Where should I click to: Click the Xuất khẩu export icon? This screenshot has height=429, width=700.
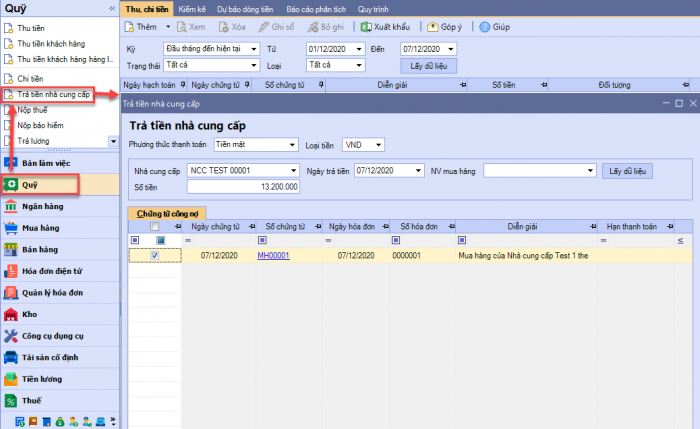[x=366, y=26]
